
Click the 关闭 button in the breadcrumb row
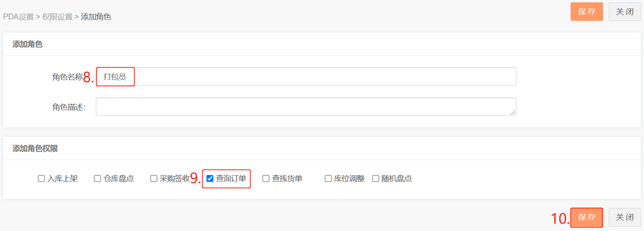(x=625, y=12)
